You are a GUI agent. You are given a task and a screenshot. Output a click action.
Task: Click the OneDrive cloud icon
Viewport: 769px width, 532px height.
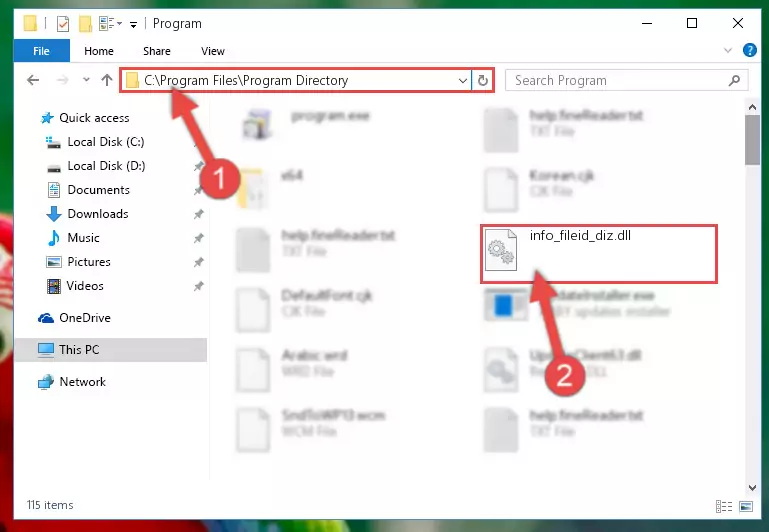[46, 318]
